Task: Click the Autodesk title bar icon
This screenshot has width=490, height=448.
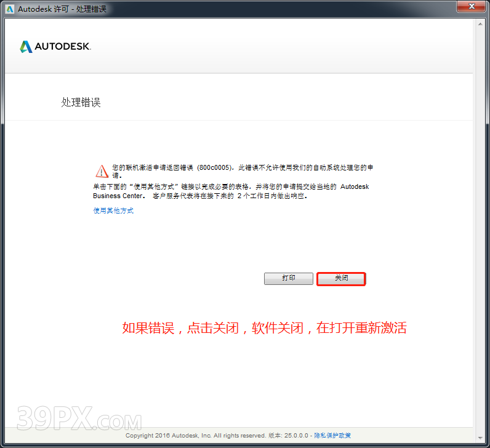Action: 10,9
